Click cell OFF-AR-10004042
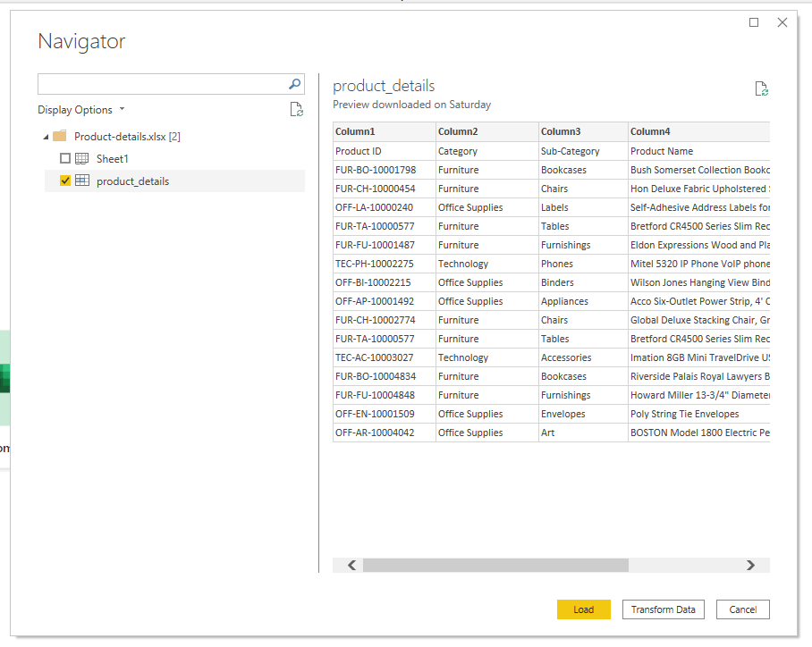 (385, 433)
